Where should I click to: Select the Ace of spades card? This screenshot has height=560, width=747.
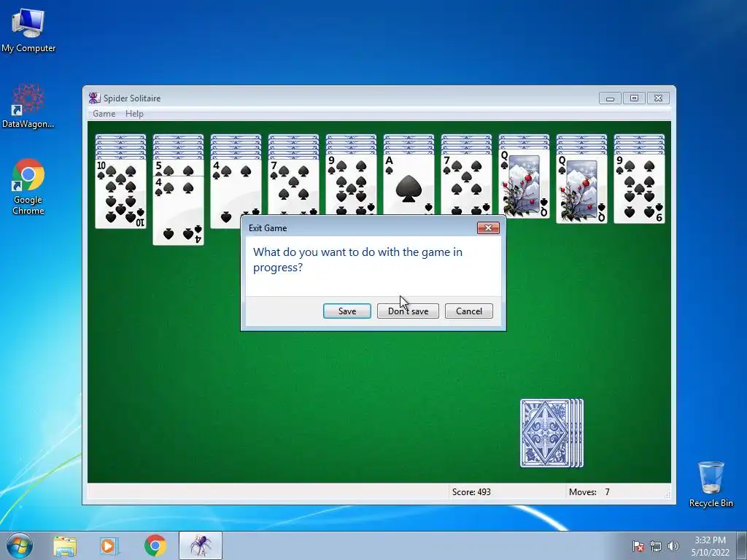(x=409, y=184)
